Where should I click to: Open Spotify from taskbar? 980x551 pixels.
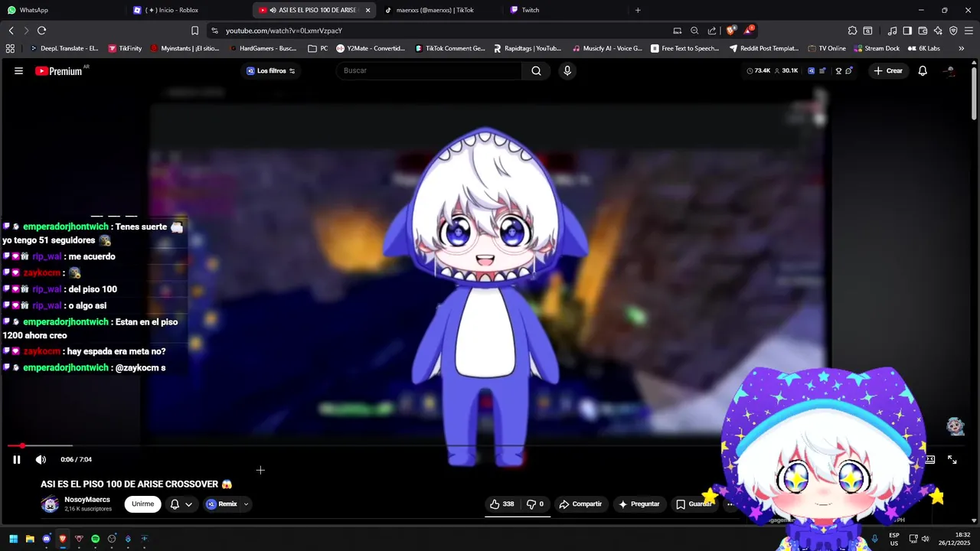pos(96,539)
